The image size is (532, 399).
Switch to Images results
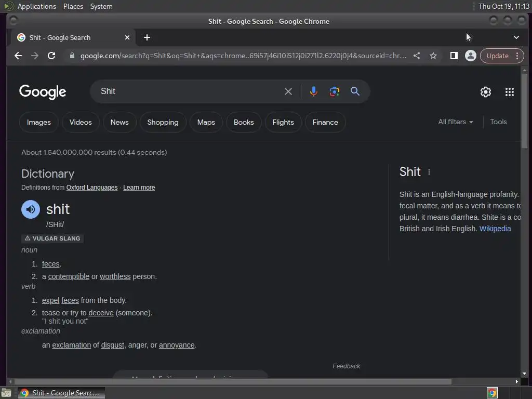38,122
